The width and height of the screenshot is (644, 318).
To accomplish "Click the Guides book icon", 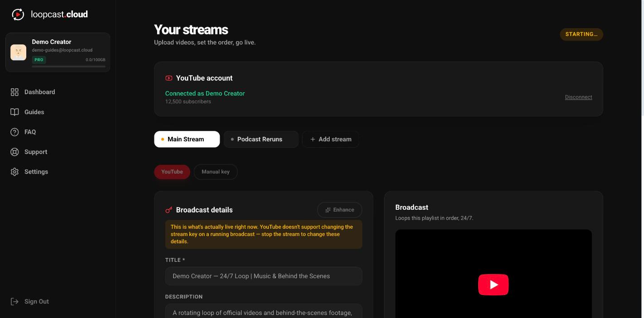I will (14, 112).
